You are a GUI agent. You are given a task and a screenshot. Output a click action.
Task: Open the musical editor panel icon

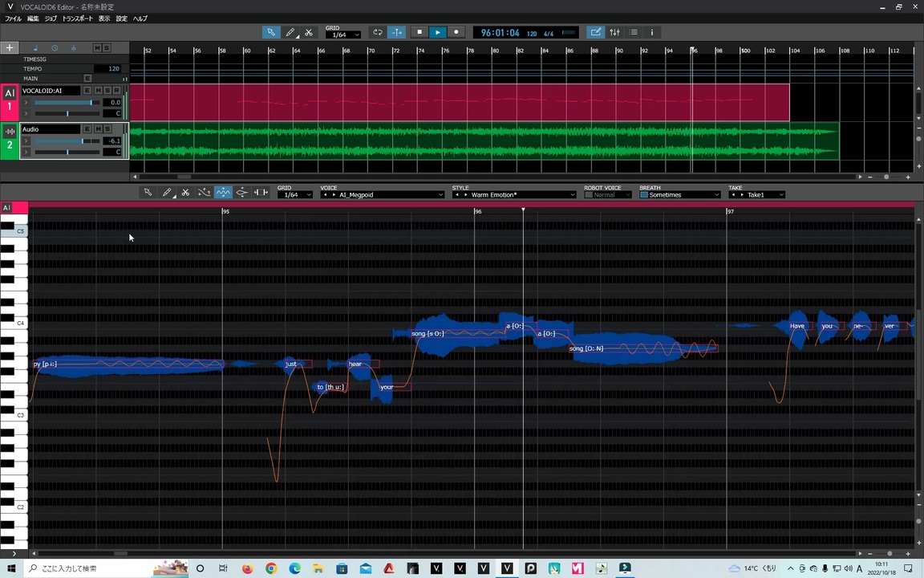[x=596, y=32]
